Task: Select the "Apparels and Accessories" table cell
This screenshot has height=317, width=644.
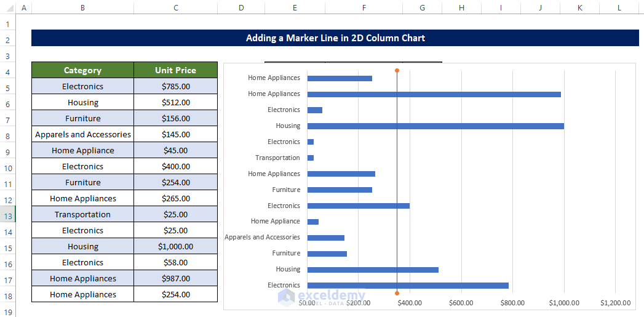Action: pyautogui.click(x=82, y=135)
